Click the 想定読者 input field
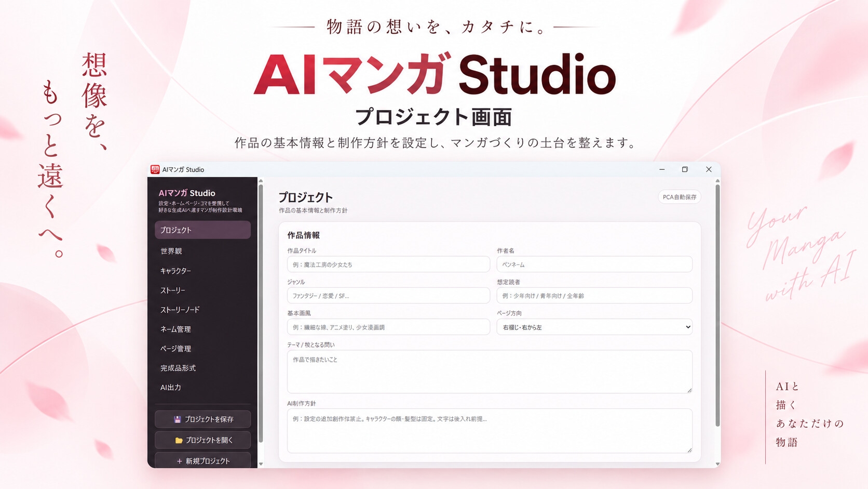The width and height of the screenshot is (868, 489). pyautogui.click(x=594, y=296)
